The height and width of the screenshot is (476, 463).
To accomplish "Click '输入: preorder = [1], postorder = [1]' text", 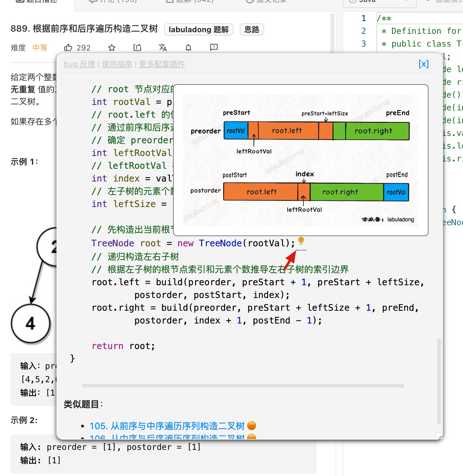I will pos(110,447).
